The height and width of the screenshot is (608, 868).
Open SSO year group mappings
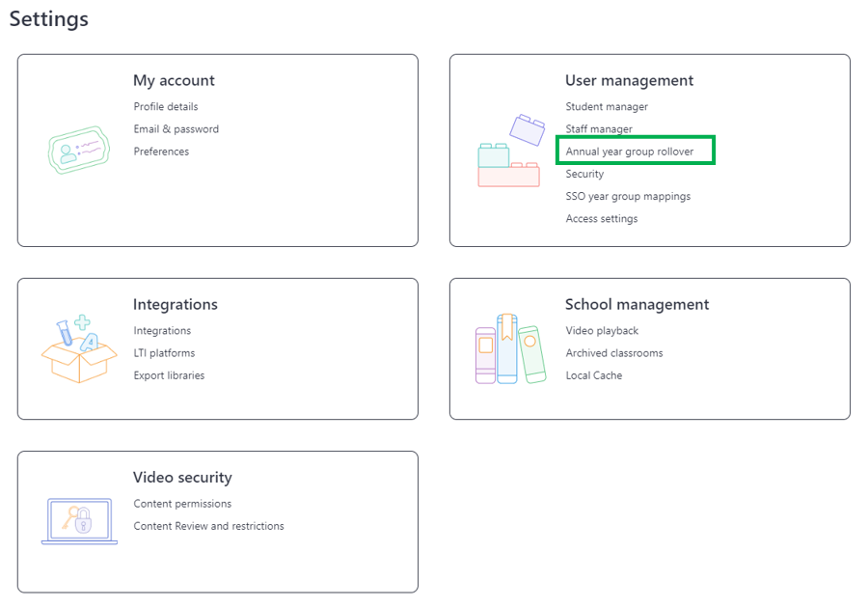628,196
